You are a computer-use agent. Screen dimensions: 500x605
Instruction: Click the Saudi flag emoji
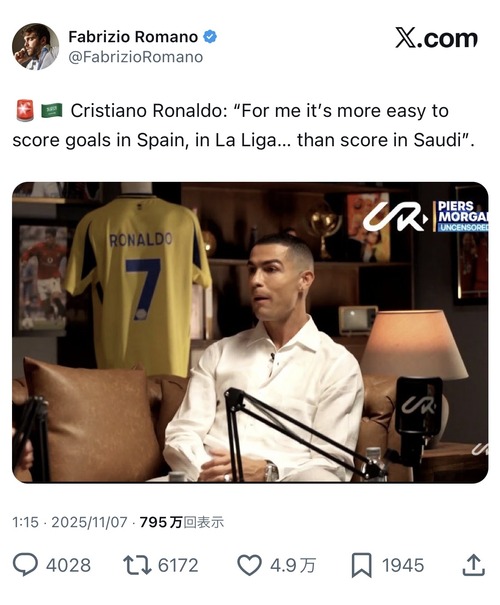52,111
